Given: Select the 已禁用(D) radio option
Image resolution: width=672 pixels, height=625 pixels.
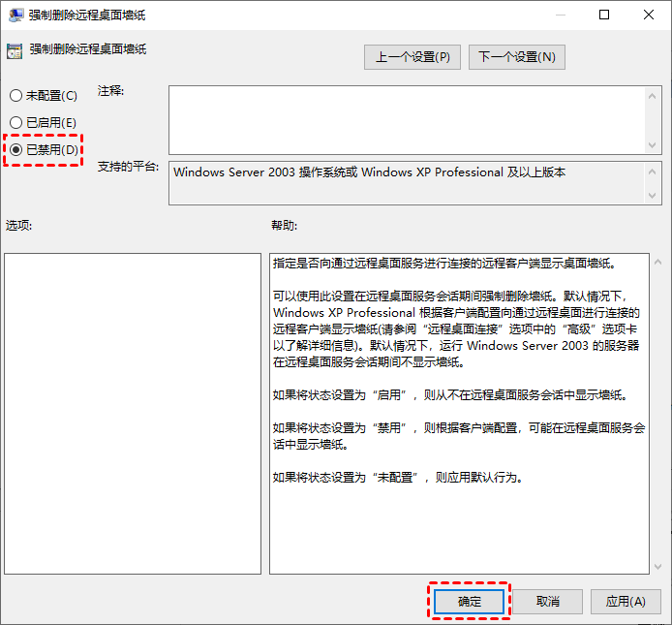Looking at the screenshot, I should 15,150.
